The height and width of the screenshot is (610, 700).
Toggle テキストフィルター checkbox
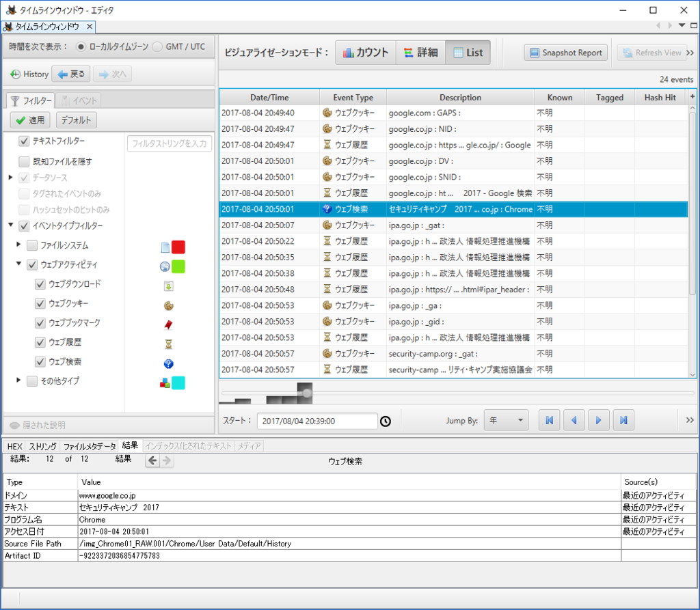(24, 141)
